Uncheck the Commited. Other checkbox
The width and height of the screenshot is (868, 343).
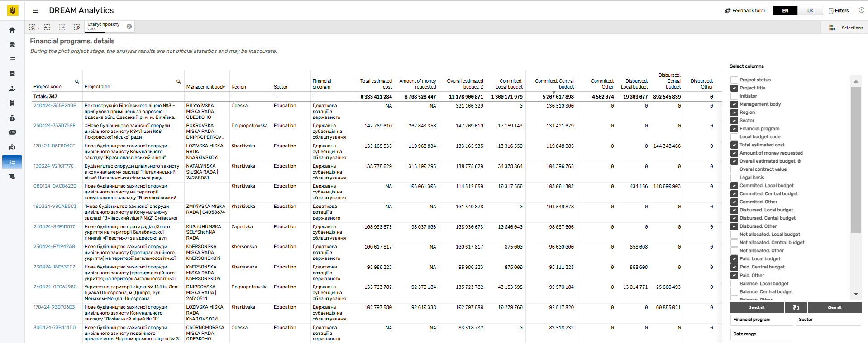coord(734,202)
